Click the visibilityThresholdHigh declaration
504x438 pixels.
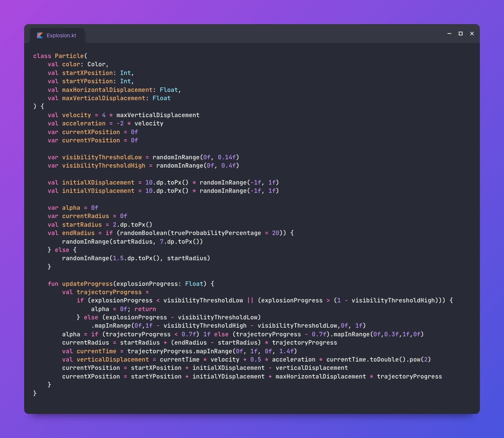(x=143, y=165)
